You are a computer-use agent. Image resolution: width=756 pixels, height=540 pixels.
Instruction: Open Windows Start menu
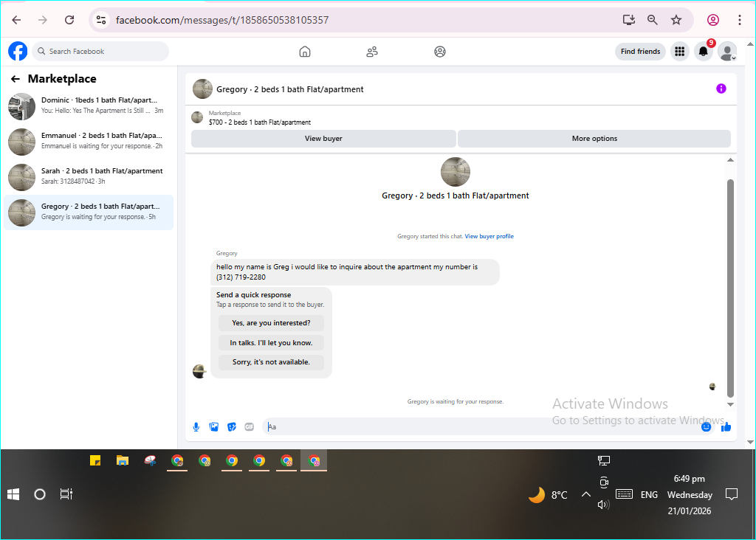pos(13,494)
